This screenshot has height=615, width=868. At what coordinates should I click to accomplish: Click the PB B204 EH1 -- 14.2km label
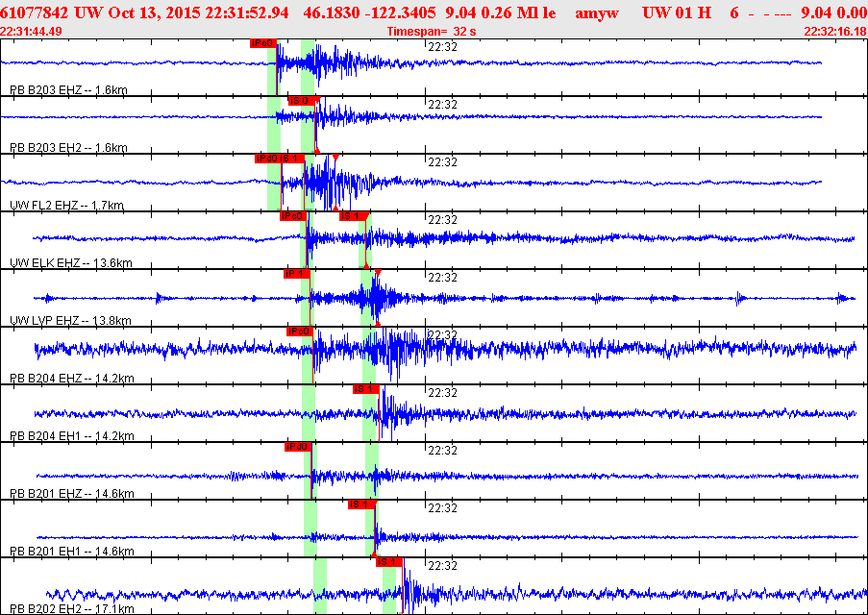pyautogui.click(x=72, y=435)
